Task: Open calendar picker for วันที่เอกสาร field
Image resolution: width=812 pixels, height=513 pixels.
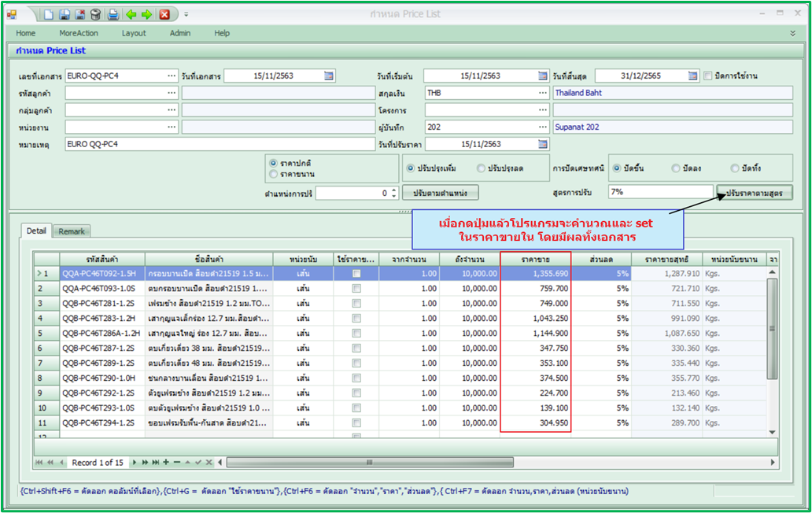Action: [x=330, y=76]
